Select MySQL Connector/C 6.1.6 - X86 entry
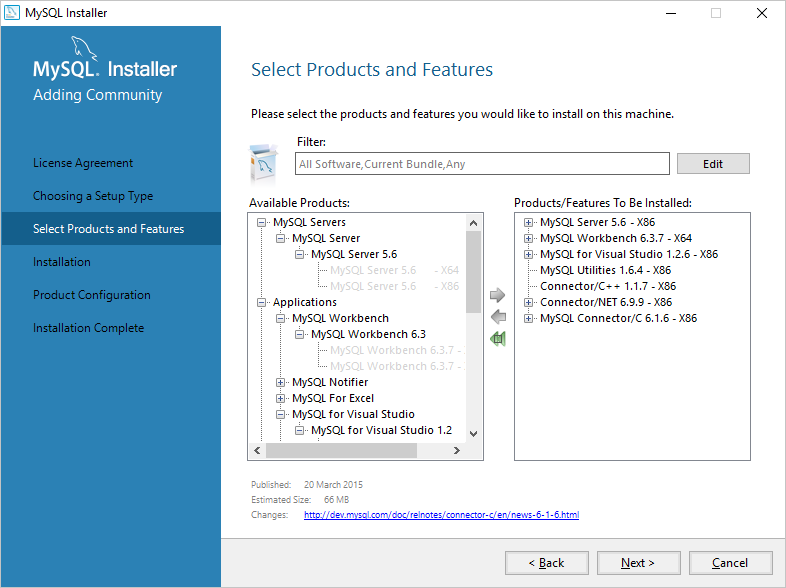The width and height of the screenshot is (786, 588). 618,318
